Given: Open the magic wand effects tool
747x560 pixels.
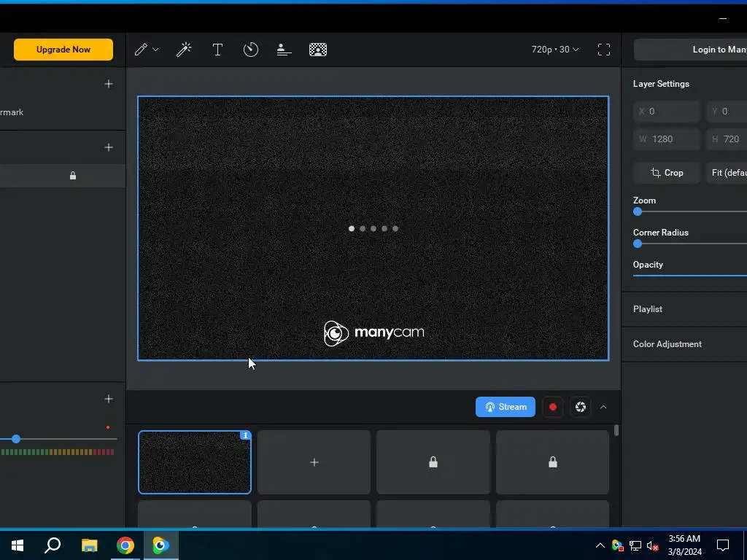Looking at the screenshot, I should click(184, 50).
